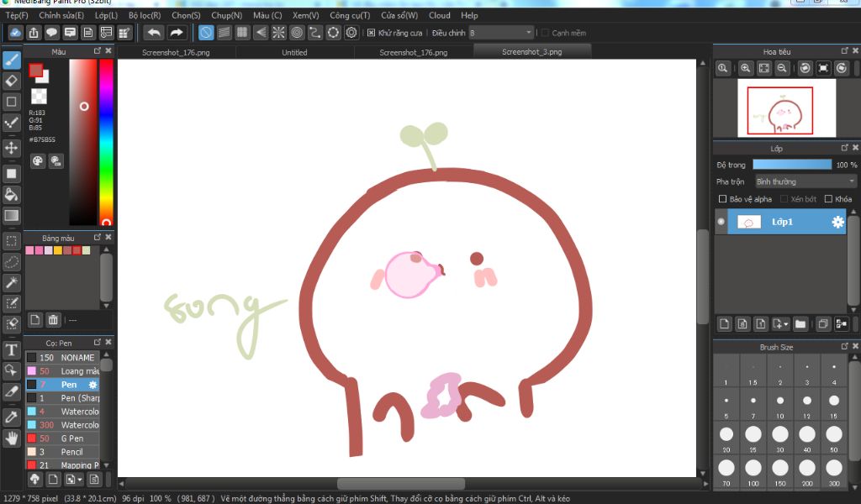861x504 pixels.
Task: Open the Xem(V) menu
Action: pos(305,15)
